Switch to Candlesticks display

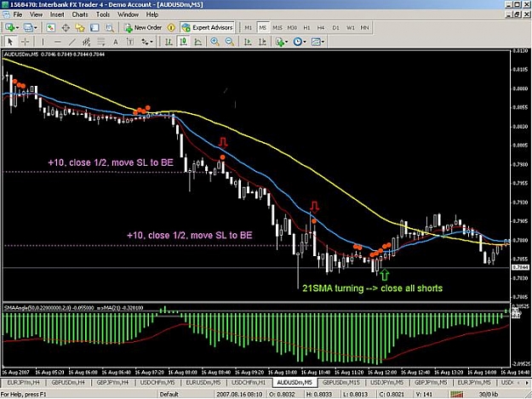tap(184, 42)
